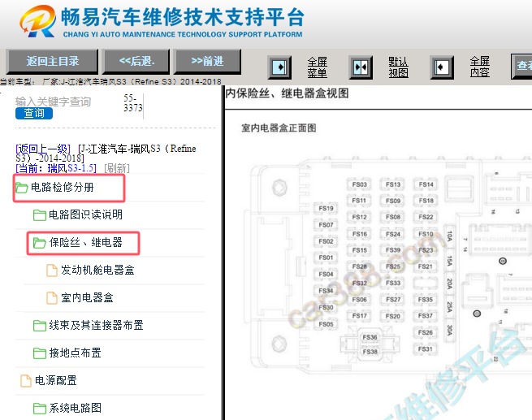Select the 全屏内容 label
Viewport: 532px width, 420px height.
click(480, 67)
